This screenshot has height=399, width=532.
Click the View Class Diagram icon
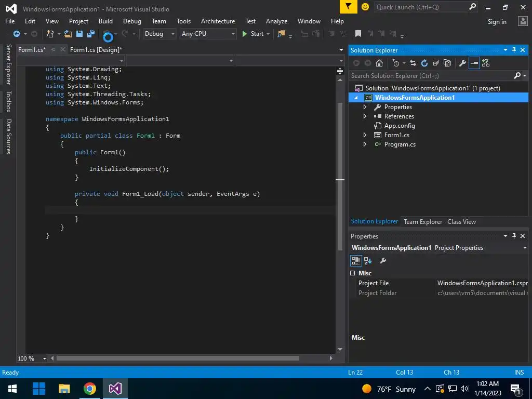(486, 63)
